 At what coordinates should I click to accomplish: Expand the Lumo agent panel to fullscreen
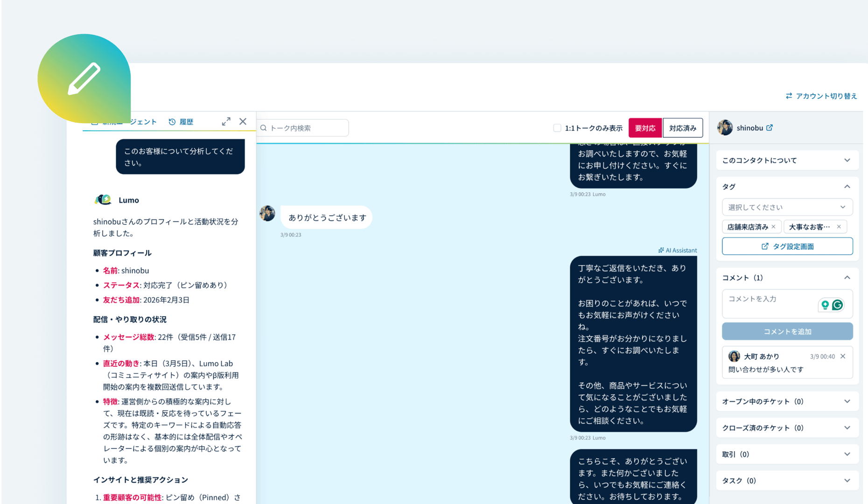pyautogui.click(x=226, y=122)
